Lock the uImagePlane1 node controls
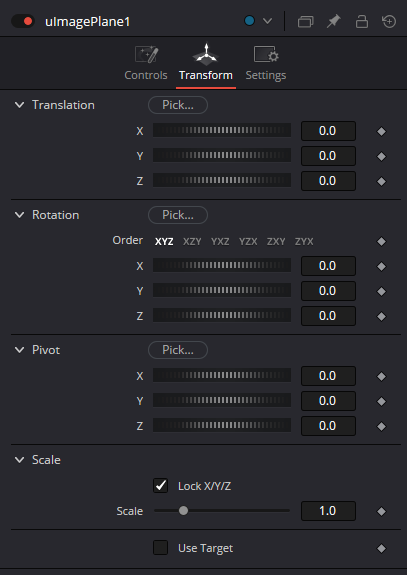 362,21
